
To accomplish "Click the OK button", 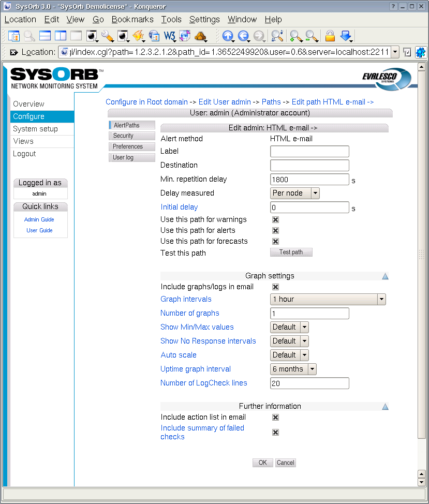I will point(262,463).
